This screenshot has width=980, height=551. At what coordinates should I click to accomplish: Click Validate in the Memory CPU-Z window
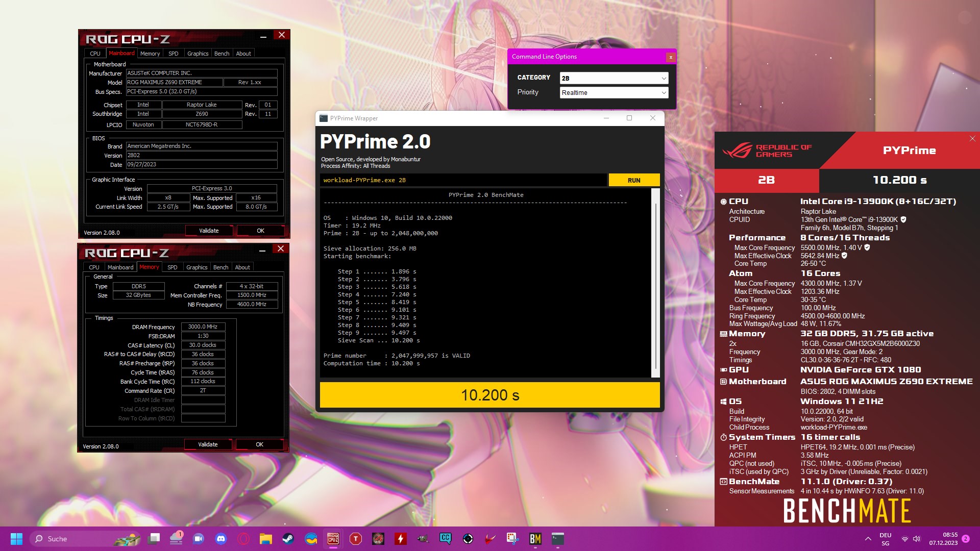pyautogui.click(x=208, y=444)
